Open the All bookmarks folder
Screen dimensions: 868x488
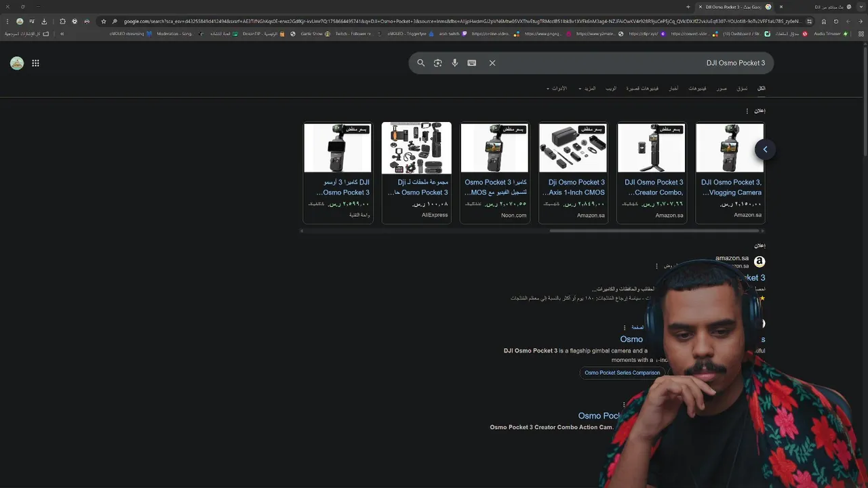(27, 33)
